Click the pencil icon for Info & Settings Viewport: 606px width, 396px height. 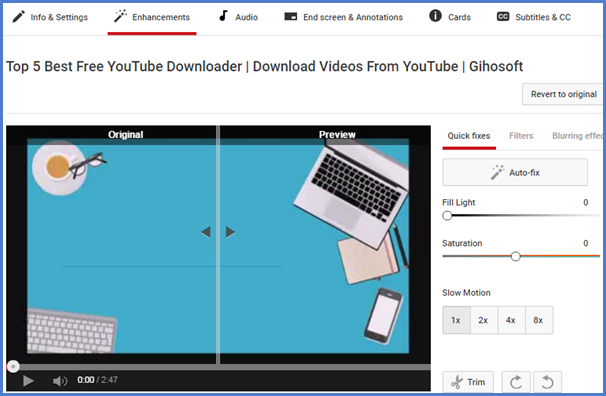pyautogui.click(x=18, y=17)
